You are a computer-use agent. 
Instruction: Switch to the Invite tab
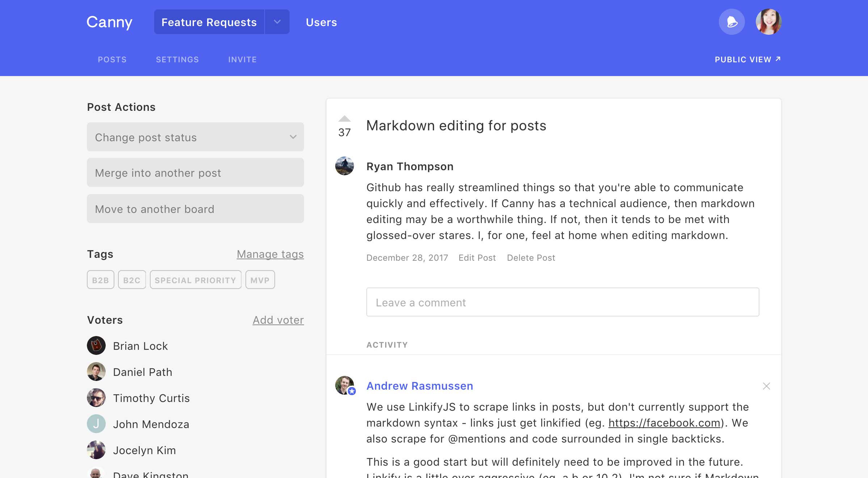pyautogui.click(x=243, y=59)
